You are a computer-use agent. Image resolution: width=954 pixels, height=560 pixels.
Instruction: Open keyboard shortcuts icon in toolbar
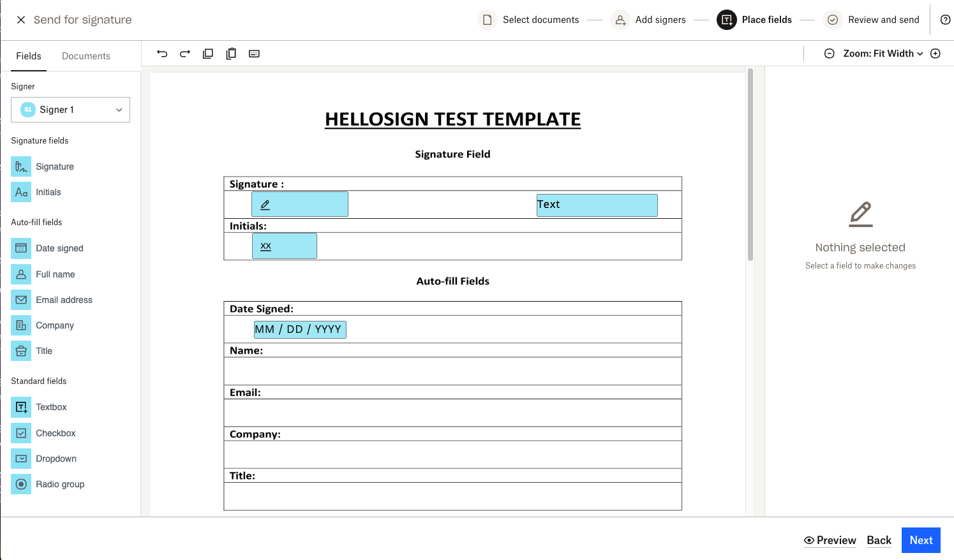pyautogui.click(x=254, y=54)
